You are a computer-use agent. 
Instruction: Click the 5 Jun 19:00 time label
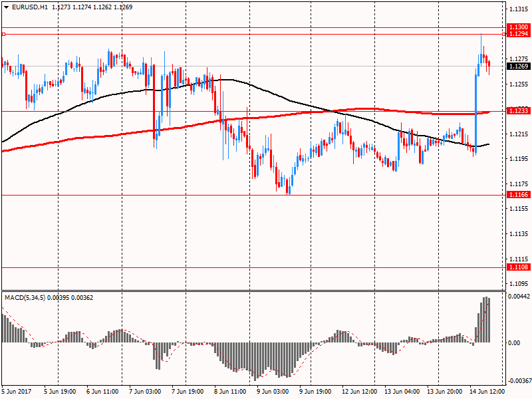click(x=60, y=392)
